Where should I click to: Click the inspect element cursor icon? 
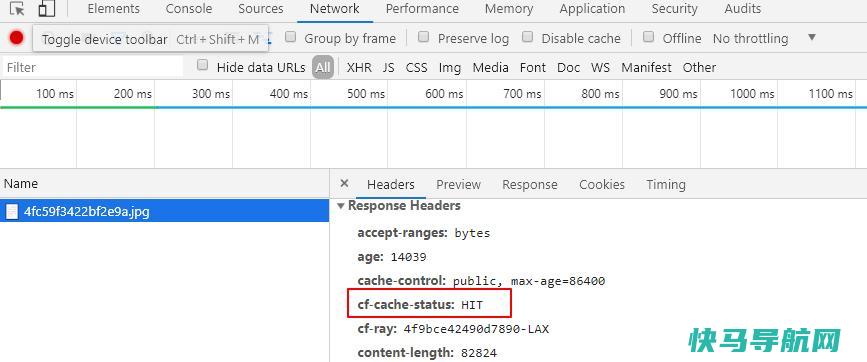pos(17,9)
